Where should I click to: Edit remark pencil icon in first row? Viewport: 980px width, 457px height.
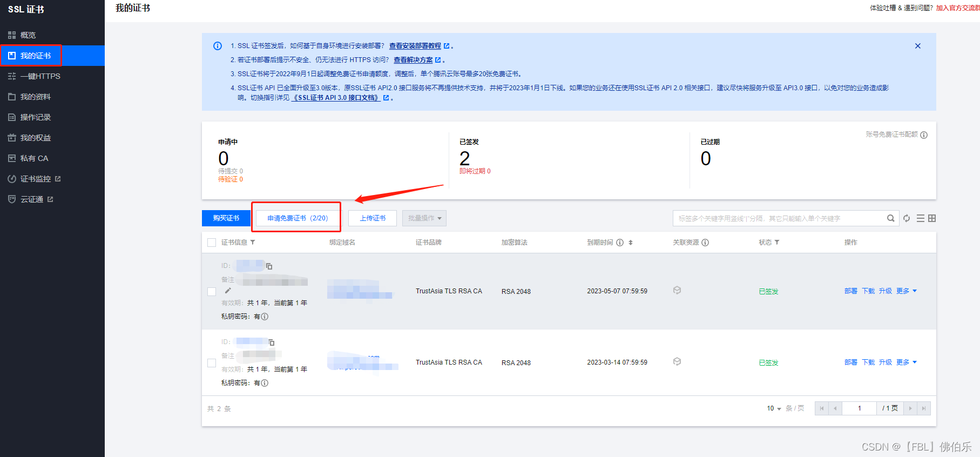pyautogui.click(x=228, y=291)
